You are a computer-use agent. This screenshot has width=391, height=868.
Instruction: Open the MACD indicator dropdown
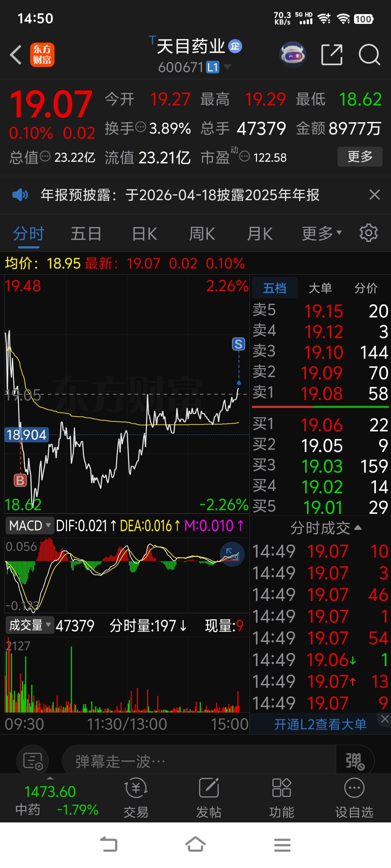(x=30, y=526)
